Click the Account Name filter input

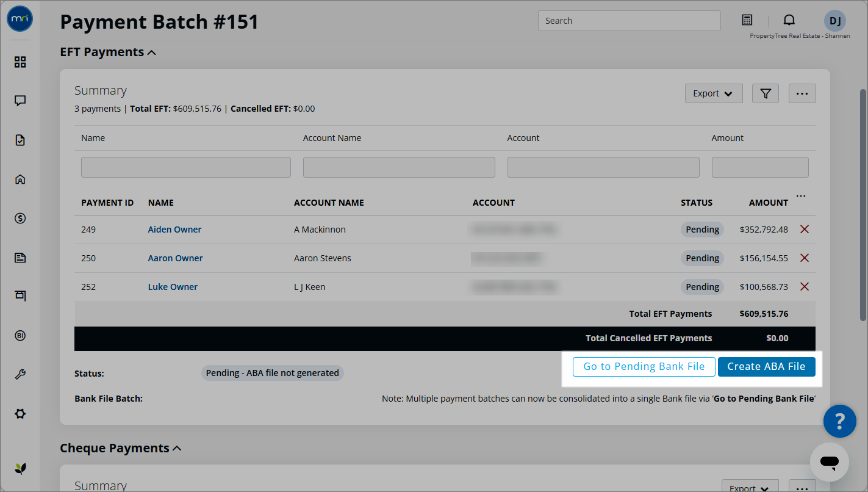(x=399, y=167)
